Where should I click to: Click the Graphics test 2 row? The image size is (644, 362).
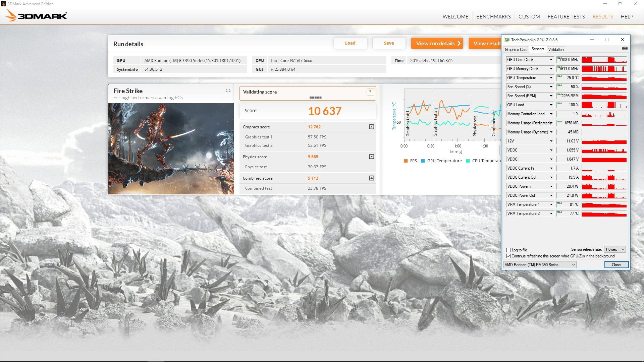[x=308, y=145]
